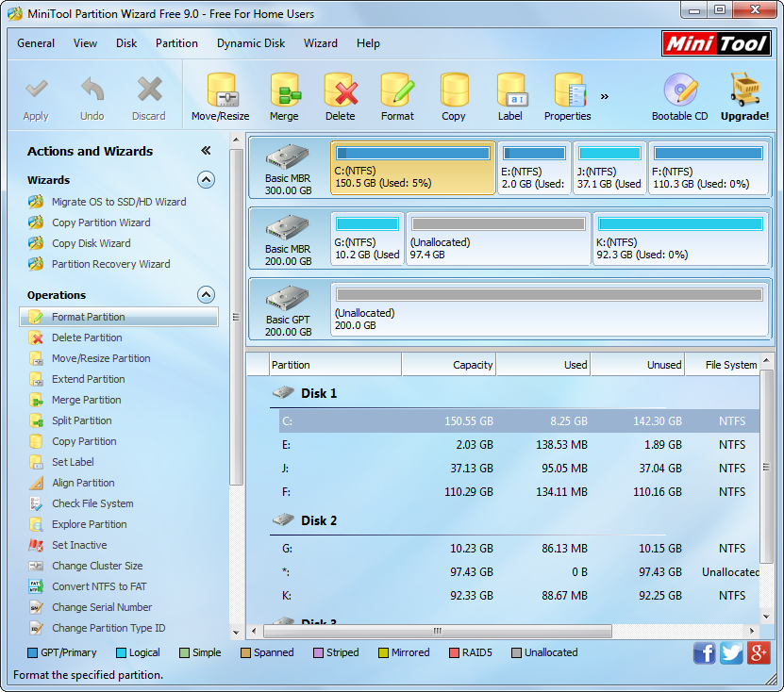Select the 300.00 GB Basic MBR disk icon
The image size is (784, 692).
[288, 157]
